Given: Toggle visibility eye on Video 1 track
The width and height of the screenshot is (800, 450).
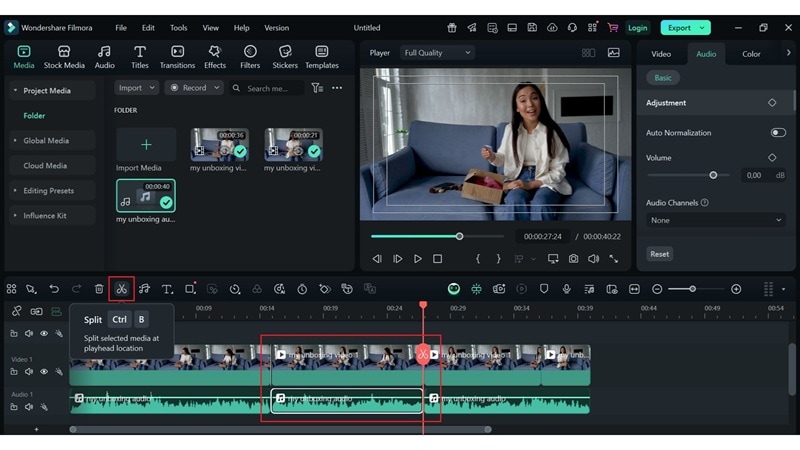Looking at the screenshot, I should 44,371.
